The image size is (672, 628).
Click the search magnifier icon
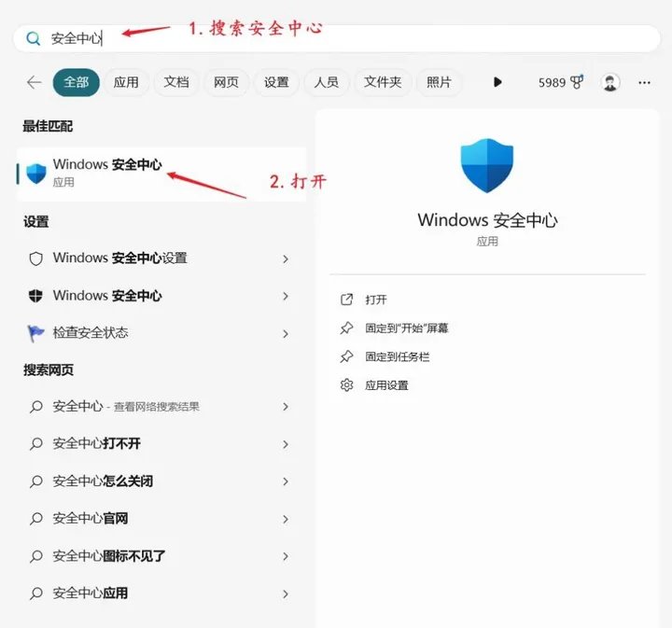(34, 38)
